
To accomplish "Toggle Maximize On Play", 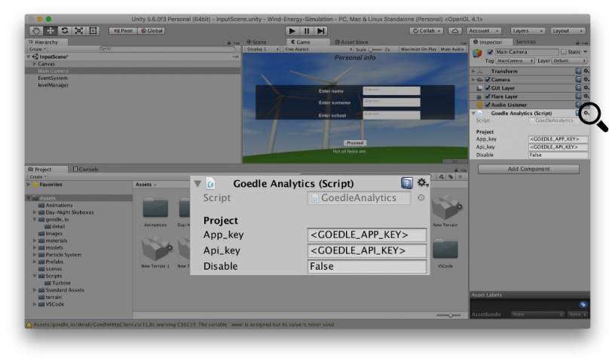I will pyautogui.click(x=418, y=49).
